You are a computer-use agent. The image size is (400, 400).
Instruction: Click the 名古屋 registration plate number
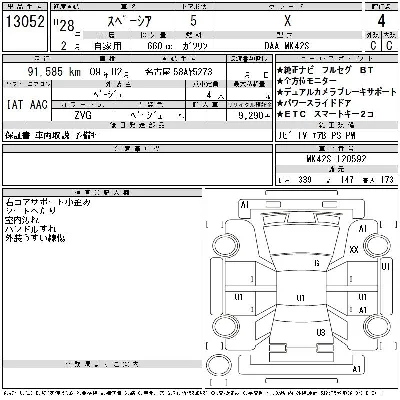(179, 72)
